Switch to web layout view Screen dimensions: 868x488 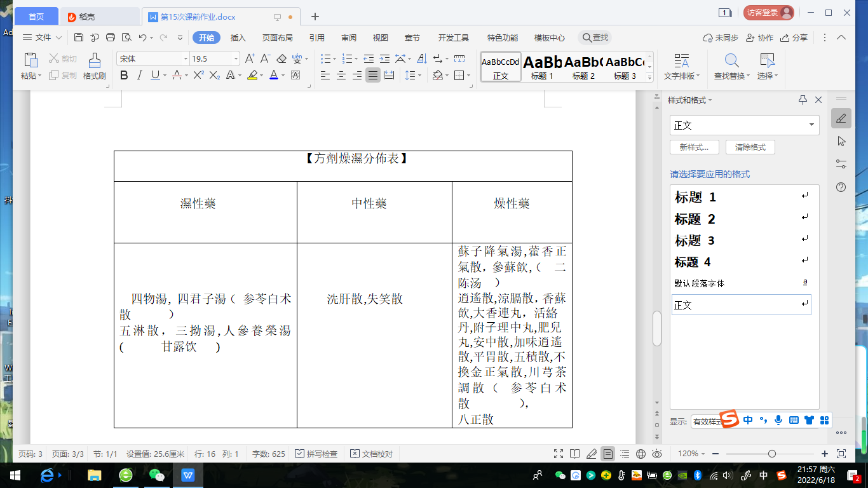tap(641, 454)
